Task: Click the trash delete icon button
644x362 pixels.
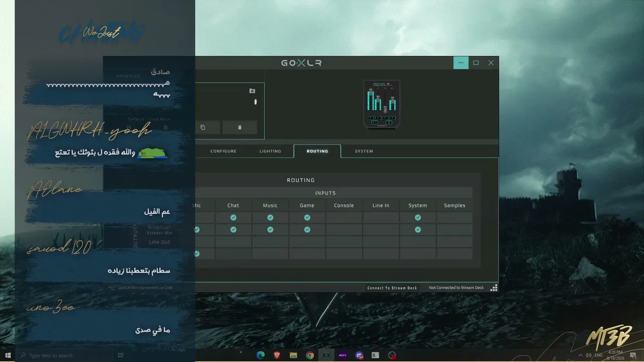Action: pos(239,127)
